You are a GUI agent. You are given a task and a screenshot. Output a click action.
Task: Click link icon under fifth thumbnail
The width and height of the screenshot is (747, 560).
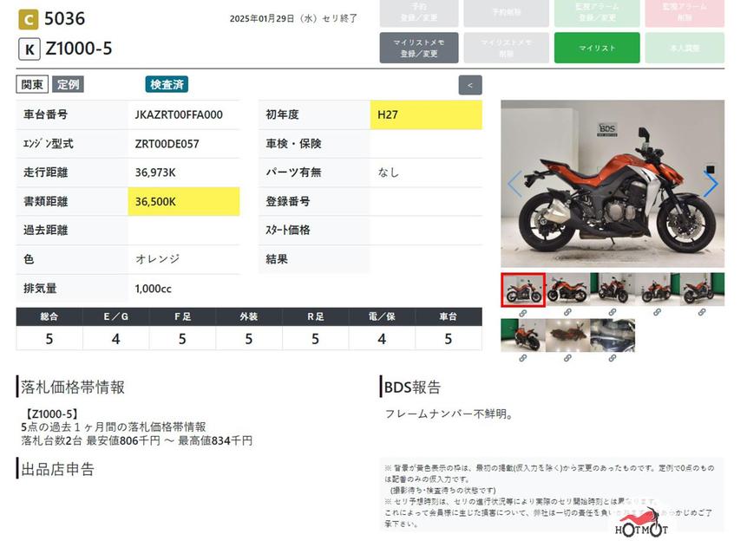tap(702, 312)
